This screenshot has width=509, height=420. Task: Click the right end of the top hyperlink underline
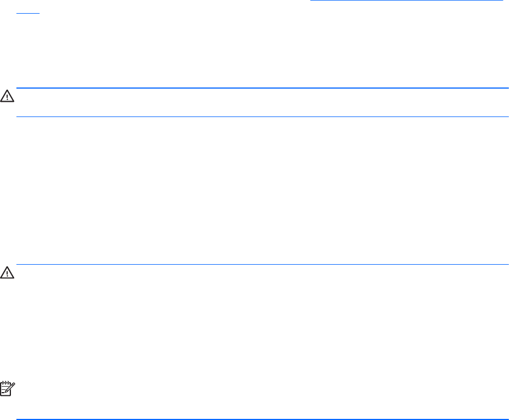(x=501, y=2)
